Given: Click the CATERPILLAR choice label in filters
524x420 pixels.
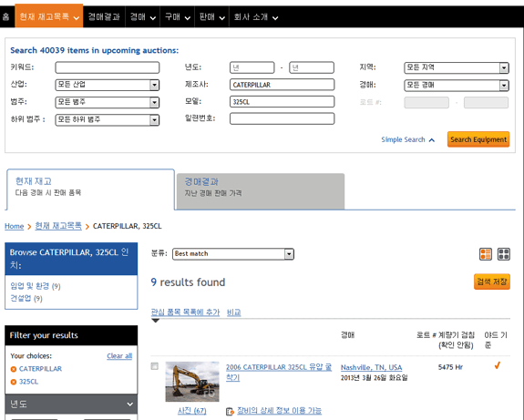Looking at the screenshot, I should (40, 369).
